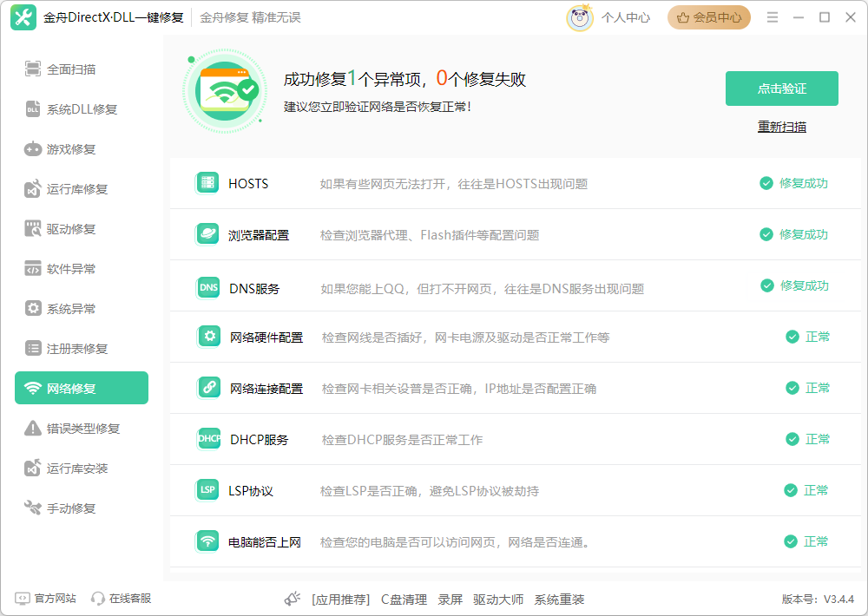The width and height of the screenshot is (868, 616).
Task: Click the network repair success illustration
Action: click(224, 91)
